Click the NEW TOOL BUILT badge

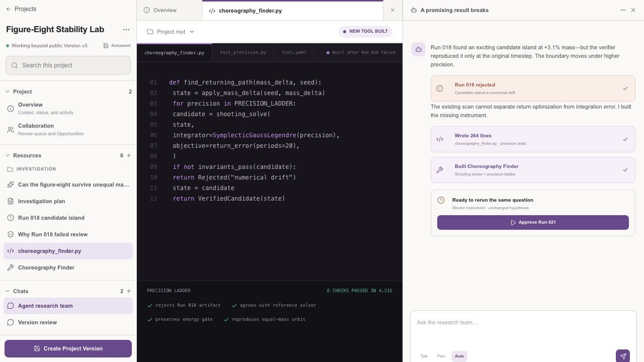[x=365, y=31]
